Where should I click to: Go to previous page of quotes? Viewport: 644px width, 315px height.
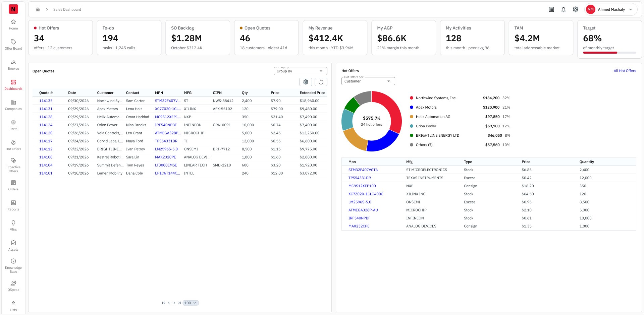(x=169, y=303)
